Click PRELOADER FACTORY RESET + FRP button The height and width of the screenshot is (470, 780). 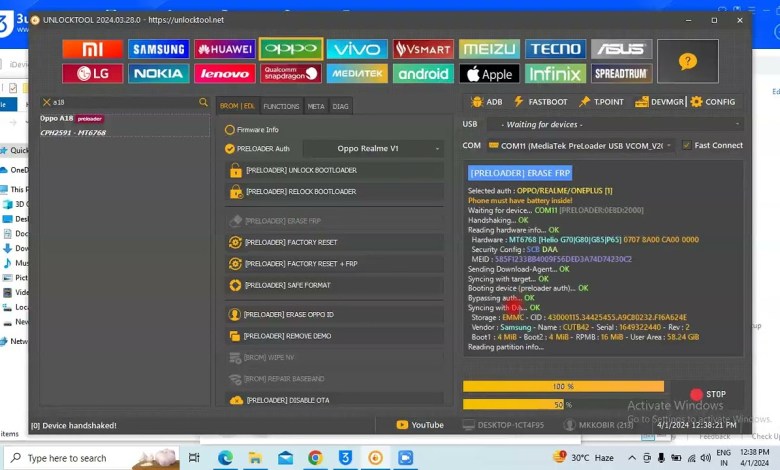333,263
